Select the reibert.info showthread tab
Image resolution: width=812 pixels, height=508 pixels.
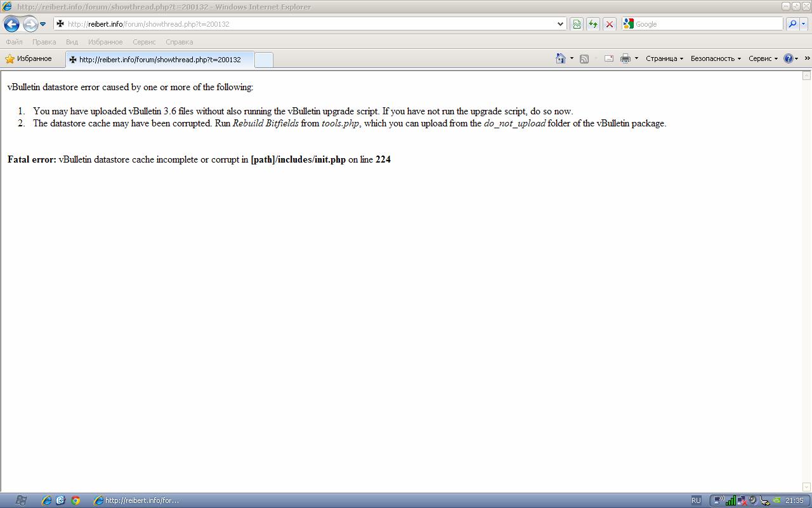(x=160, y=60)
